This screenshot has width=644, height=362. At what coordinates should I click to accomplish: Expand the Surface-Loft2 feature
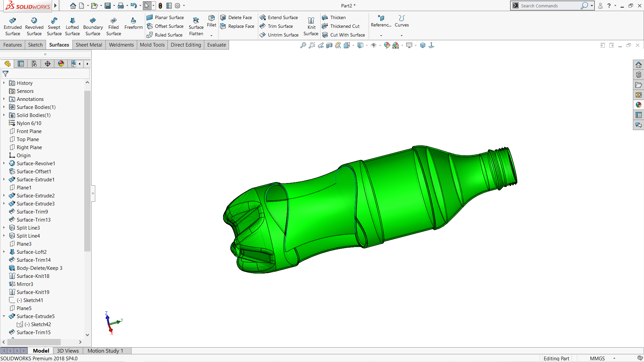pyautogui.click(x=4, y=252)
